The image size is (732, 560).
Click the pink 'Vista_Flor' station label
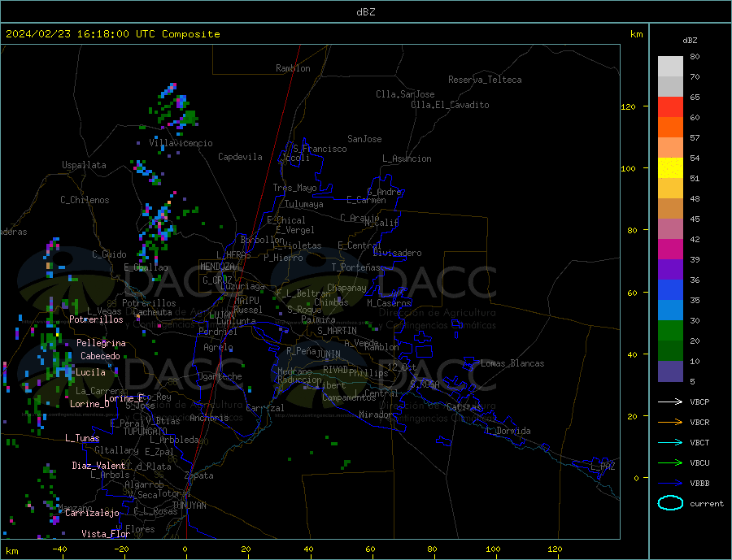(106, 534)
